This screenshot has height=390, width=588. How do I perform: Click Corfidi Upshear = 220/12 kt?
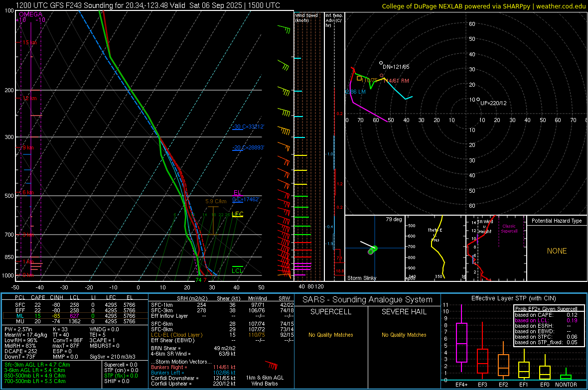pyautogui.click(x=193, y=384)
